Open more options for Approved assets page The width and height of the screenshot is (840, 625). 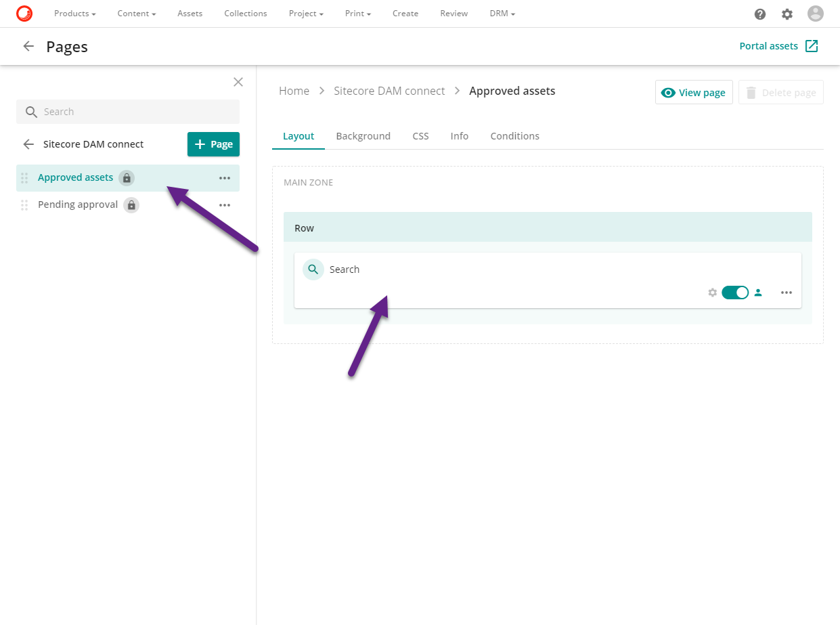[x=225, y=178]
